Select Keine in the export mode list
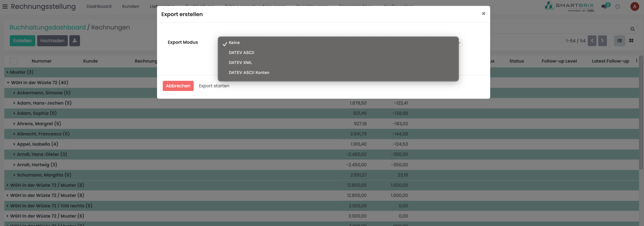The height and width of the screenshot is (226, 644). pos(338,43)
